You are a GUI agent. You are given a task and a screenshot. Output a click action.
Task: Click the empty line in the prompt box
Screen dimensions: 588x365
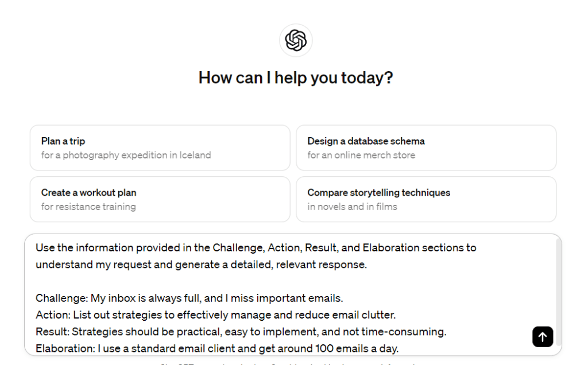click(230, 282)
